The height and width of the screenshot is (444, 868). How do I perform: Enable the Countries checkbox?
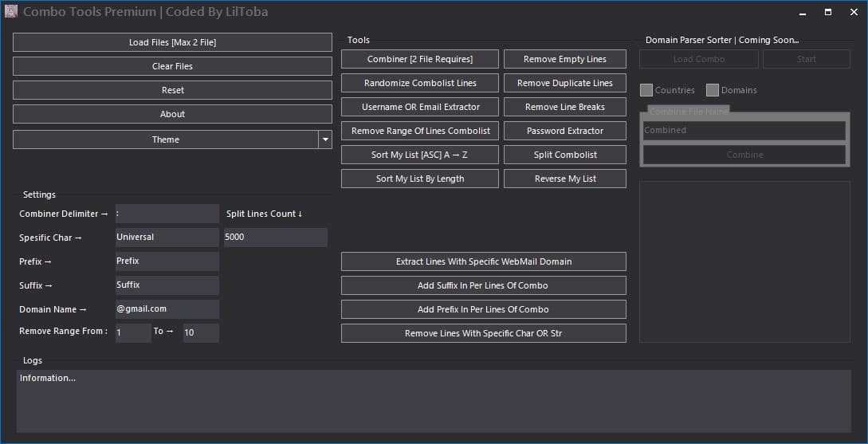tap(646, 90)
